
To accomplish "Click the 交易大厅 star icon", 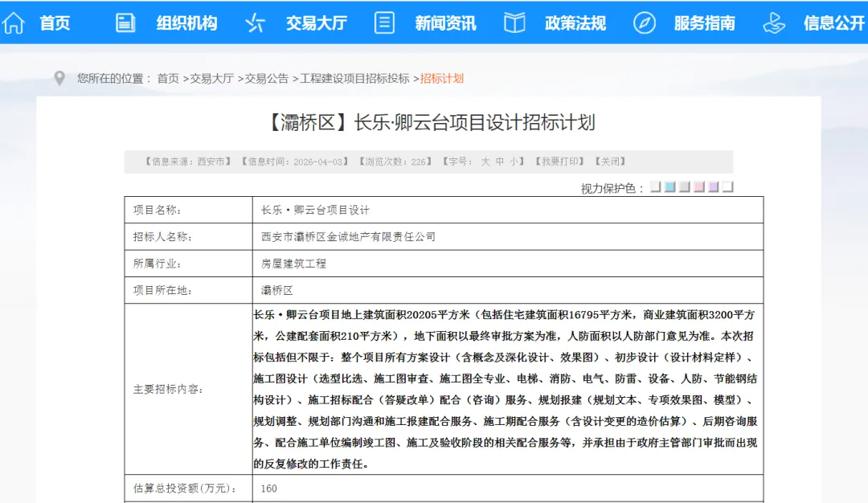I will (x=255, y=23).
